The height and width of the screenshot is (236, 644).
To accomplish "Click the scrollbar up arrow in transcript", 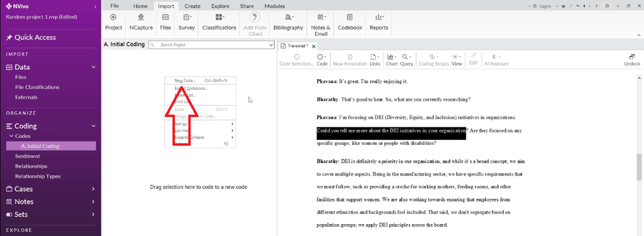I will pos(640,78).
